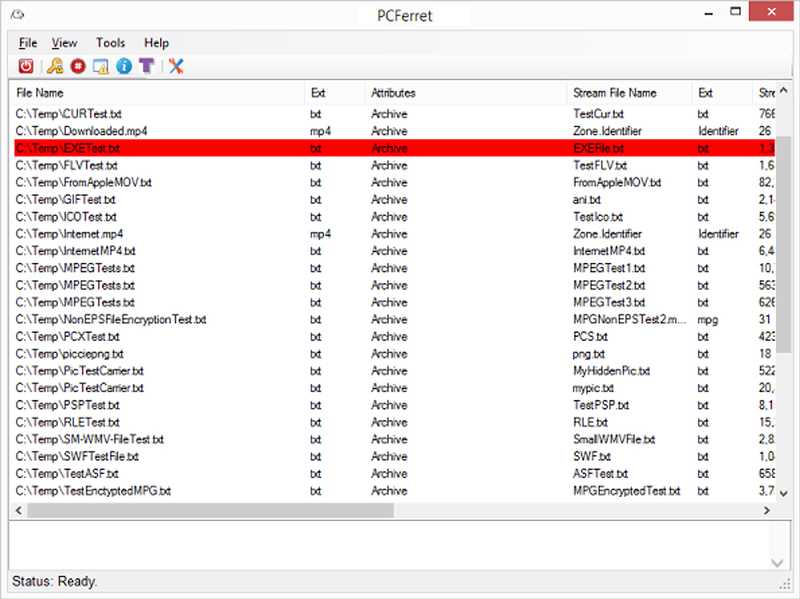800x599 pixels.
Task: Click the window resize grip at bottom corner
Action: (x=785, y=585)
